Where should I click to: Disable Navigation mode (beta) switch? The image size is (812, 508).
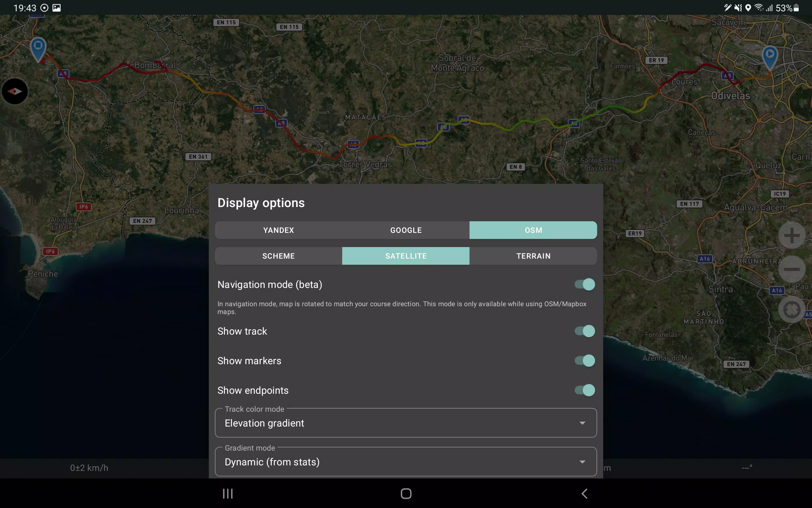(x=584, y=284)
